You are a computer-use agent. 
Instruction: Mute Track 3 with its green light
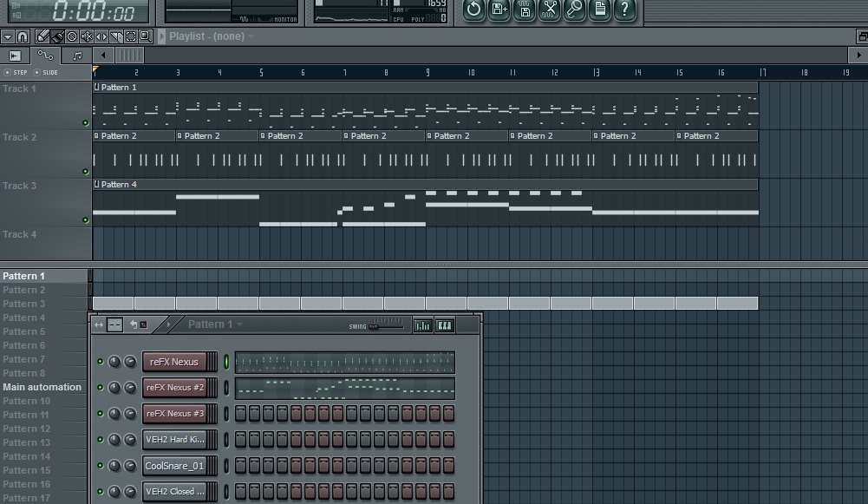[x=85, y=219]
